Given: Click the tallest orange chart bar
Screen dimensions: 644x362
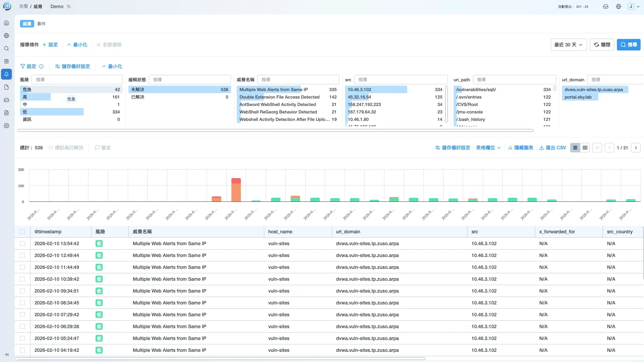Looking at the screenshot, I should coord(236,192).
